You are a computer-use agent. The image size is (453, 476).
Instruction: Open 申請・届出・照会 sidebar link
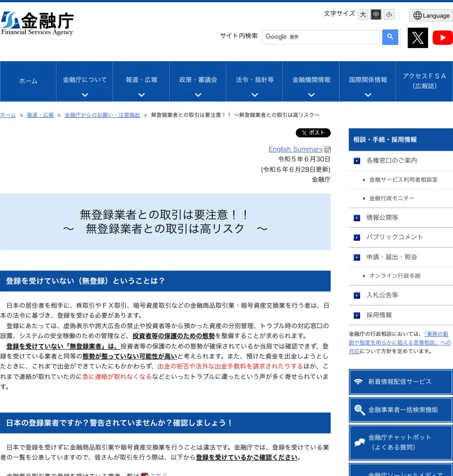(x=392, y=257)
